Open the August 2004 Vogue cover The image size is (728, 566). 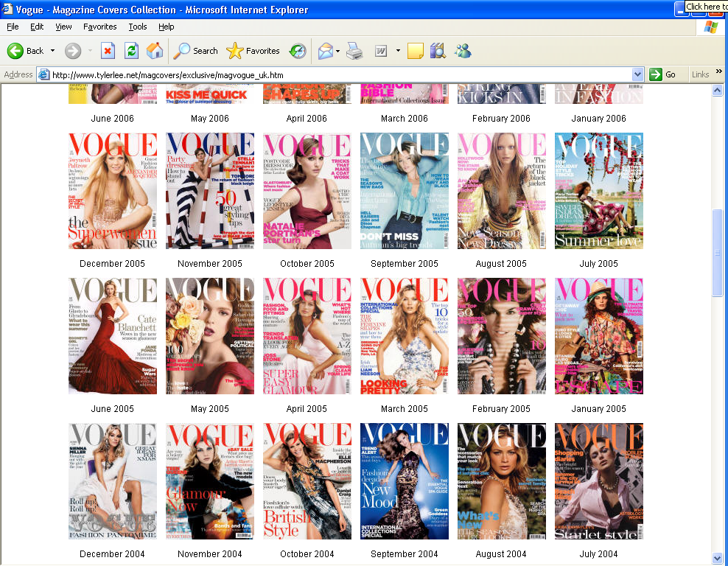[x=502, y=481]
